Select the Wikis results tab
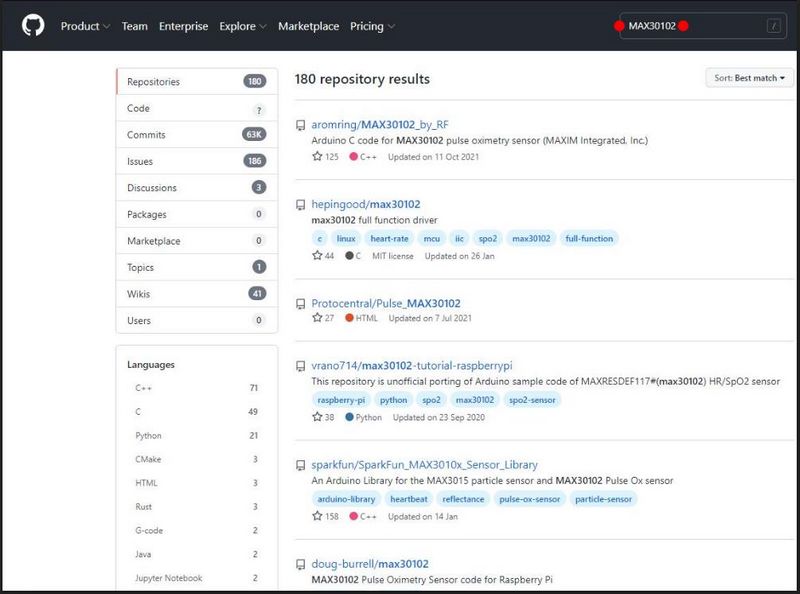Image resolution: width=800 pixels, height=594 pixels. pyautogui.click(x=197, y=294)
